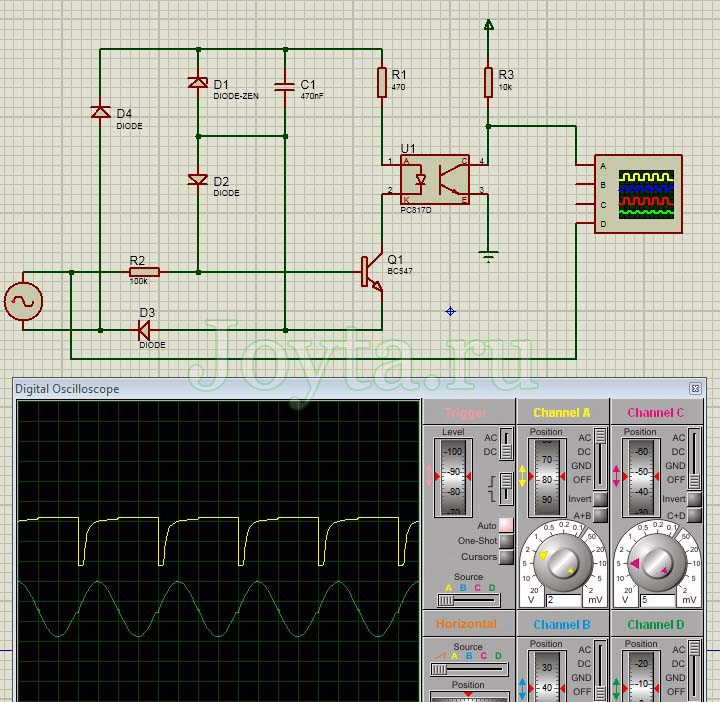
Task: Toggle Channel A Invert button
Action: tap(600, 499)
